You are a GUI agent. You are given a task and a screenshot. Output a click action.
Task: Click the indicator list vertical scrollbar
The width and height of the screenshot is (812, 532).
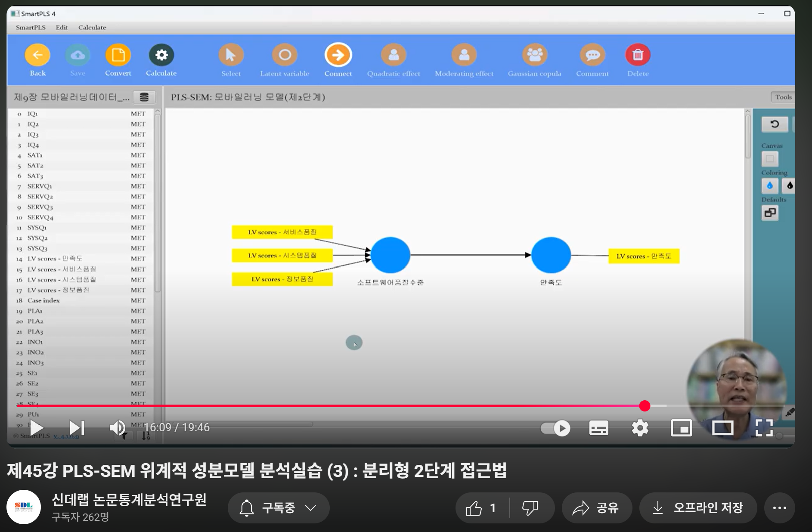click(158, 202)
